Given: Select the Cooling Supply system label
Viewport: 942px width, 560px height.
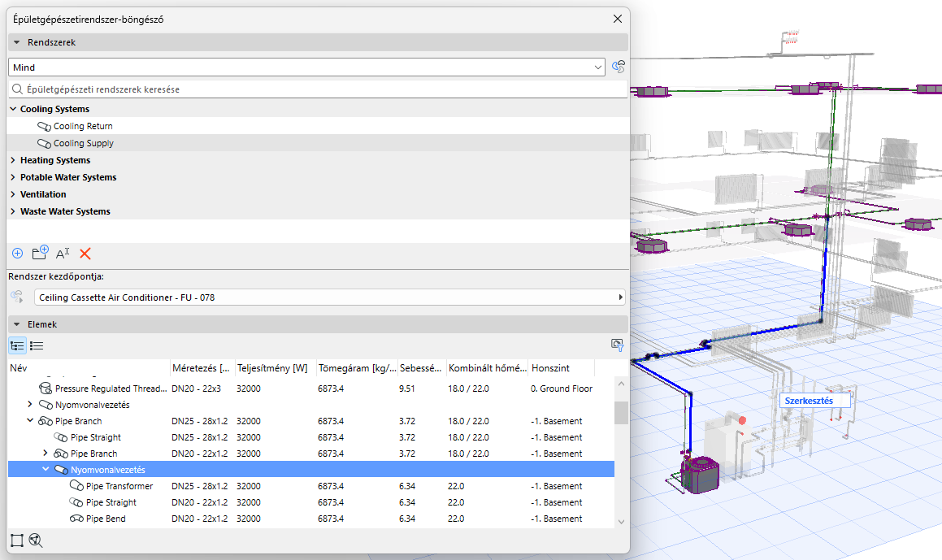Looking at the screenshot, I should coord(84,144).
